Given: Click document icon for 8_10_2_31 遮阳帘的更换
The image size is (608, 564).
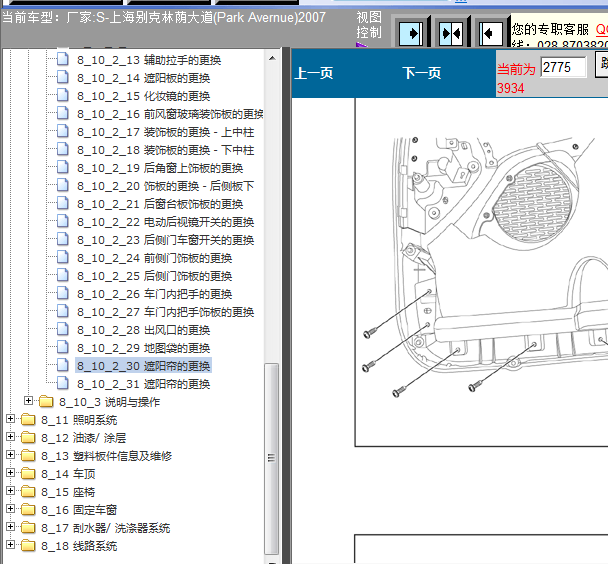Looking at the screenshot, I should pyautogui.click(x=62, y=384).
